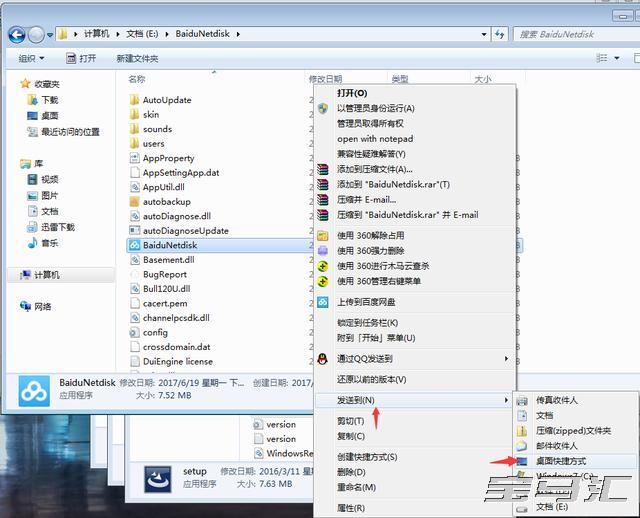This screenshot has height=518, width=640.
Task: Select 收藏夹 star icon in sidebar
Action: pos(25,84)
